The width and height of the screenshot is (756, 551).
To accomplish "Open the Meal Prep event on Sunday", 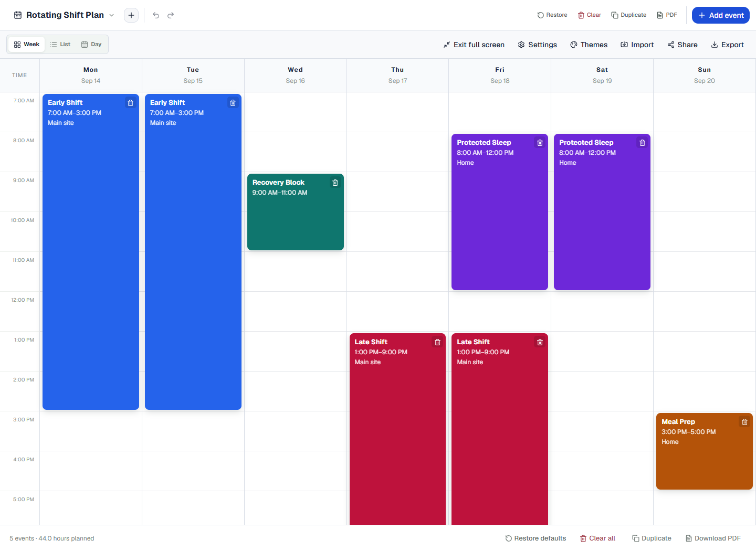I will pyautogui.click(x=705, y=451).
